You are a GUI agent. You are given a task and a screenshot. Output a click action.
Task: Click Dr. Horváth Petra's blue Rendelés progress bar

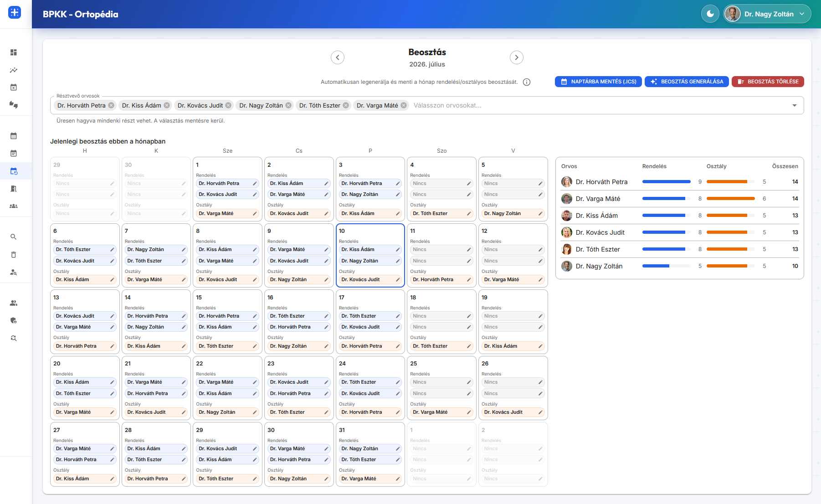click(666, 182)
